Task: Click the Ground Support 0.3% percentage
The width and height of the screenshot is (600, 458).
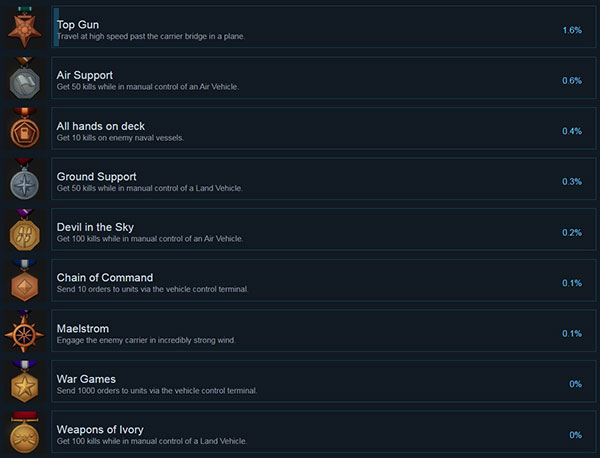Action: (572, 181)
